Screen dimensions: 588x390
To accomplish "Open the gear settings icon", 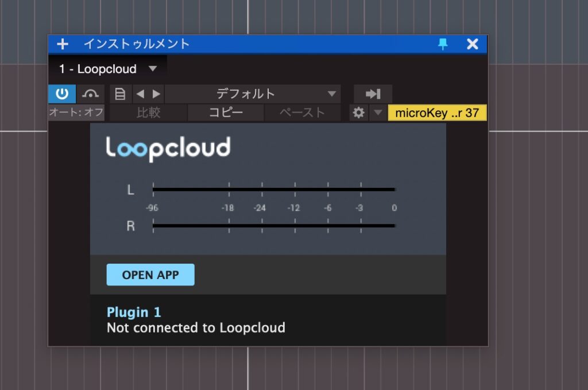I will point(359,113).
